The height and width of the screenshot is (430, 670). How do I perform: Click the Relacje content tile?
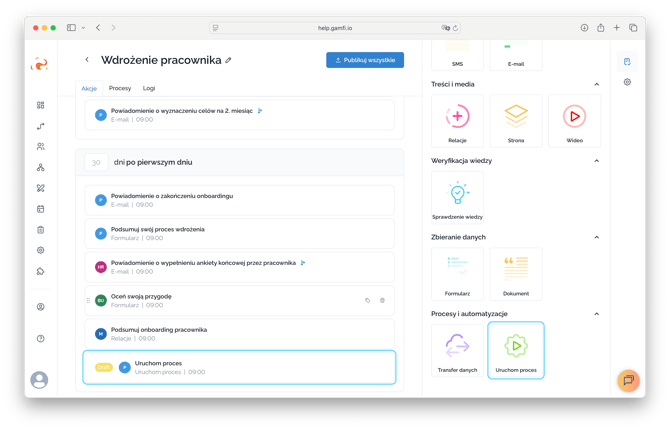[457, 121]
